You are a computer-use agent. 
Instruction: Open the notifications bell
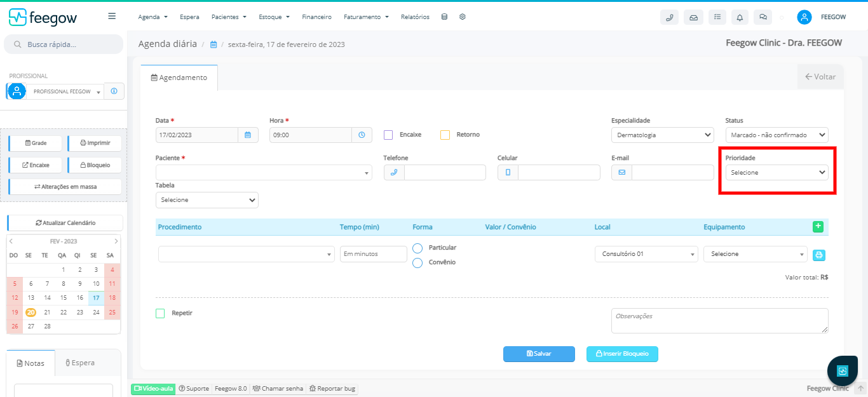coord(740,17)
